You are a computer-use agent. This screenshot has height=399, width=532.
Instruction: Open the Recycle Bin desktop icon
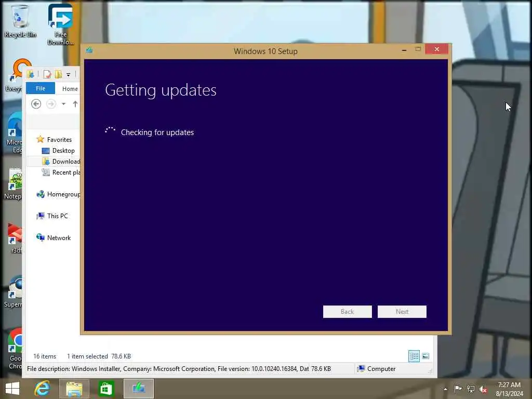(x=20, y=20)
